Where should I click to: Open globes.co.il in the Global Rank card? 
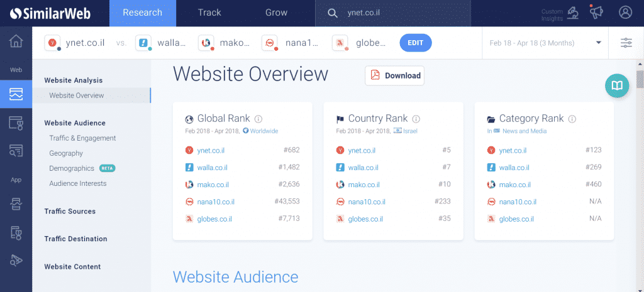tap(214, 219)
